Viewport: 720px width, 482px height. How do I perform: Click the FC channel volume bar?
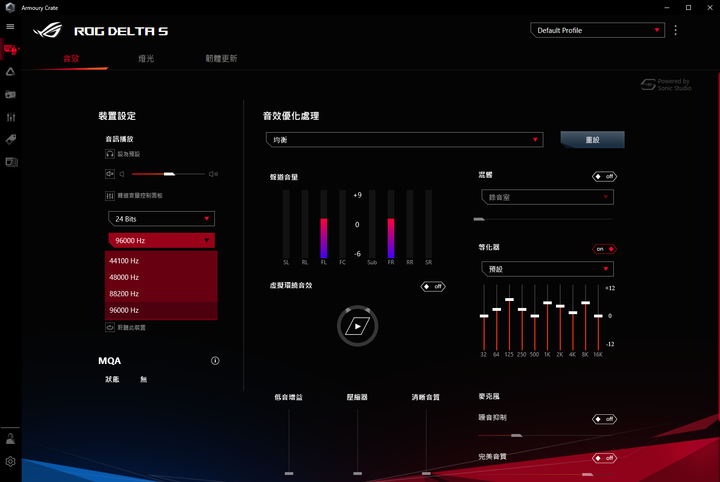[x=343, y=224]
